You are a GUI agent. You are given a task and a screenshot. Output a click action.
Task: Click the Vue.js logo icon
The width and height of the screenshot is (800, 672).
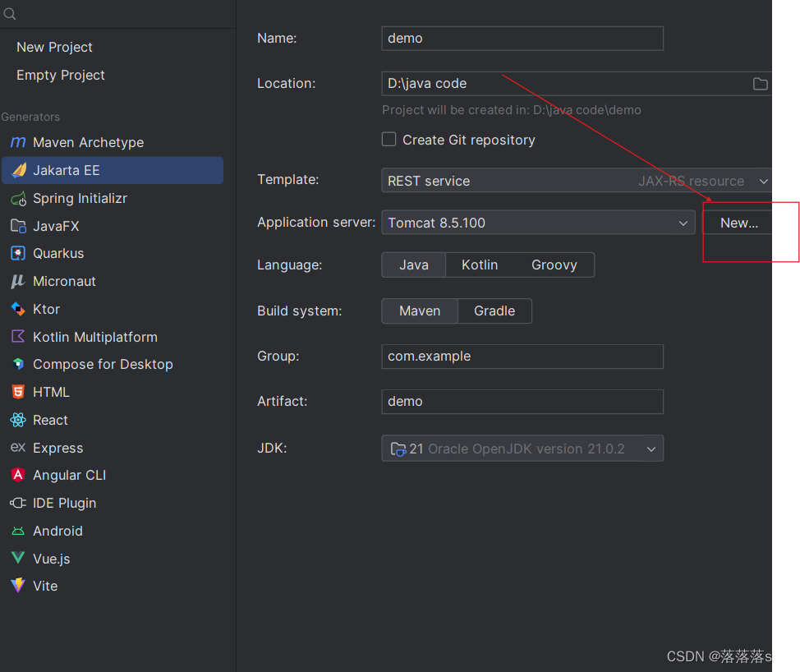[18, 558]
